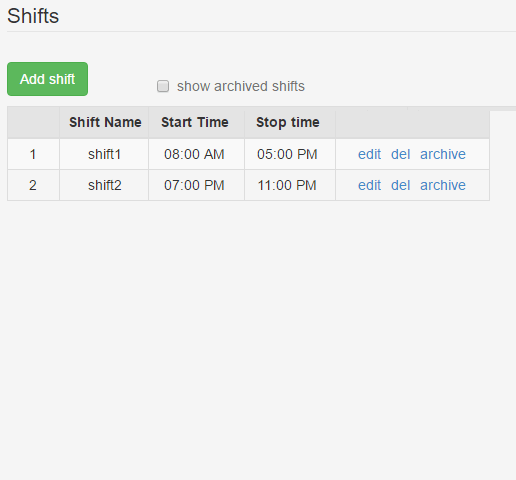The image size is (516, 480).
Task: Edit shift1 entry
Action: tap(369, 154)
